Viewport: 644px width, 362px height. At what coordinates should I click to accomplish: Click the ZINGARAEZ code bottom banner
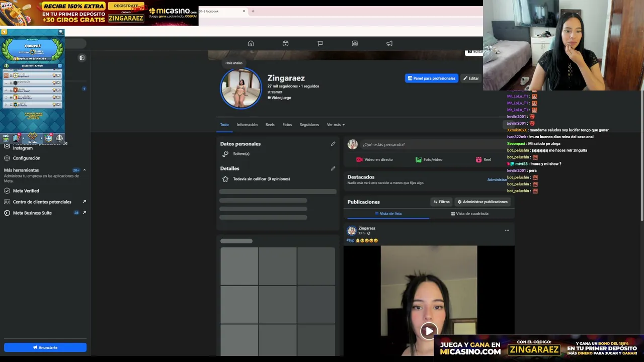(x=539, y=348)
